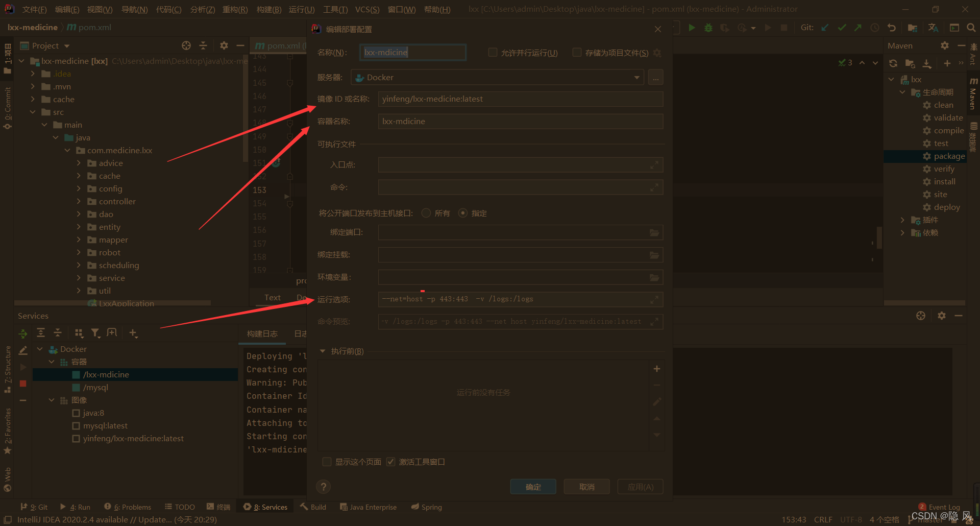Collapse the 执行前 section
The width and height of the screenshot is (980, 526).
(x=323, y=351)
